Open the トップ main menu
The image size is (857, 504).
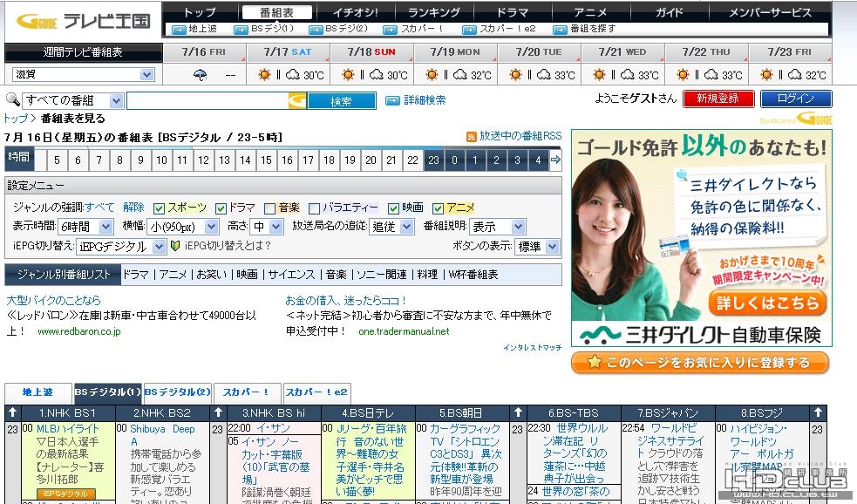tap(200, 12)
